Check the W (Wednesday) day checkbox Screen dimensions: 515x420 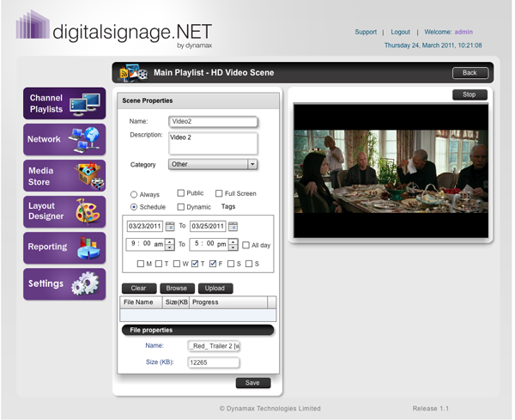(x=177, y=264)
